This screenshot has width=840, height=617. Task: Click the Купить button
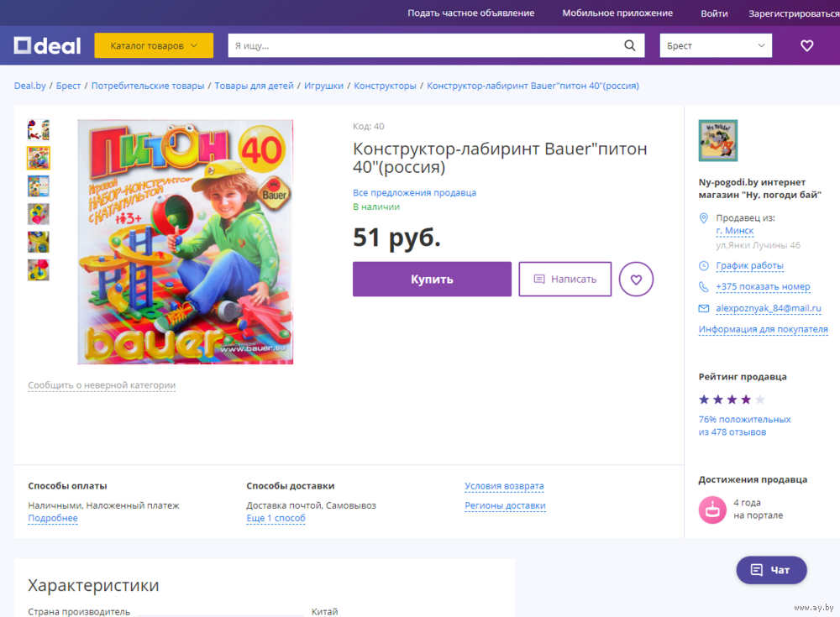[432, 279]
